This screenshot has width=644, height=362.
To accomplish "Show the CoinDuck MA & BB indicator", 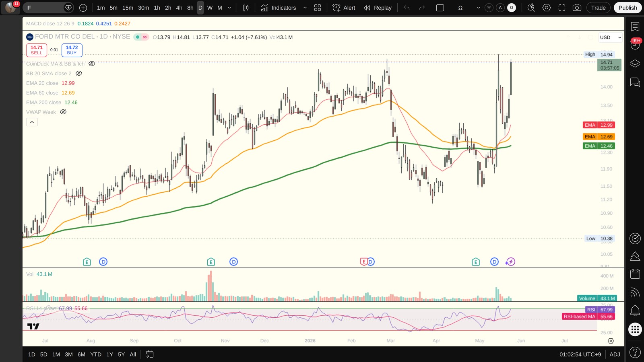I will 92,64.
